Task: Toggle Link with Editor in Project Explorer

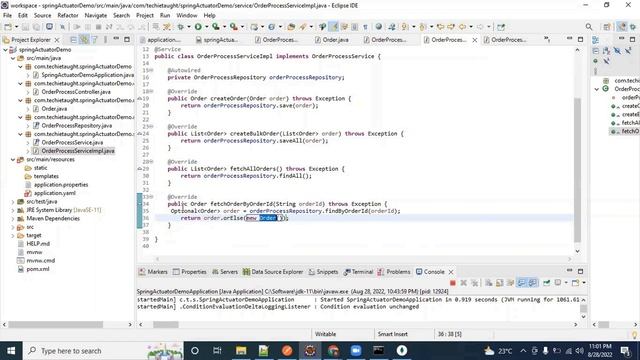Action: [84, 40]
